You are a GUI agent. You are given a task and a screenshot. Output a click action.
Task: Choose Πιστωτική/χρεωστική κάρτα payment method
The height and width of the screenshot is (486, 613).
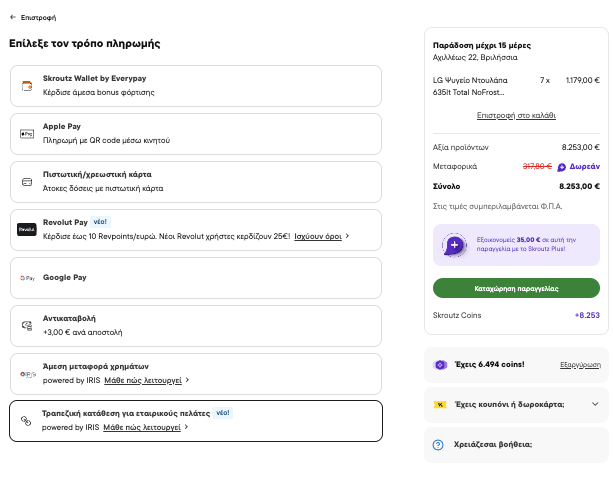196,182
